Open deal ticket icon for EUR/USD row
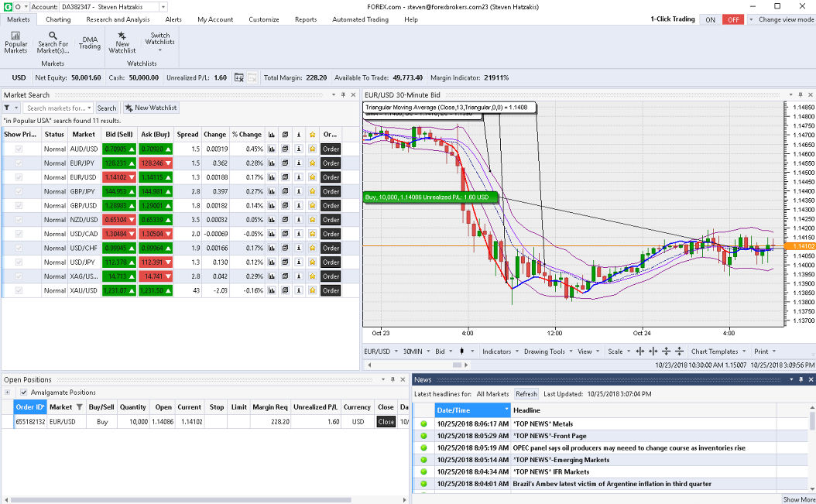The image size is (816, 504). pos(285,177)
